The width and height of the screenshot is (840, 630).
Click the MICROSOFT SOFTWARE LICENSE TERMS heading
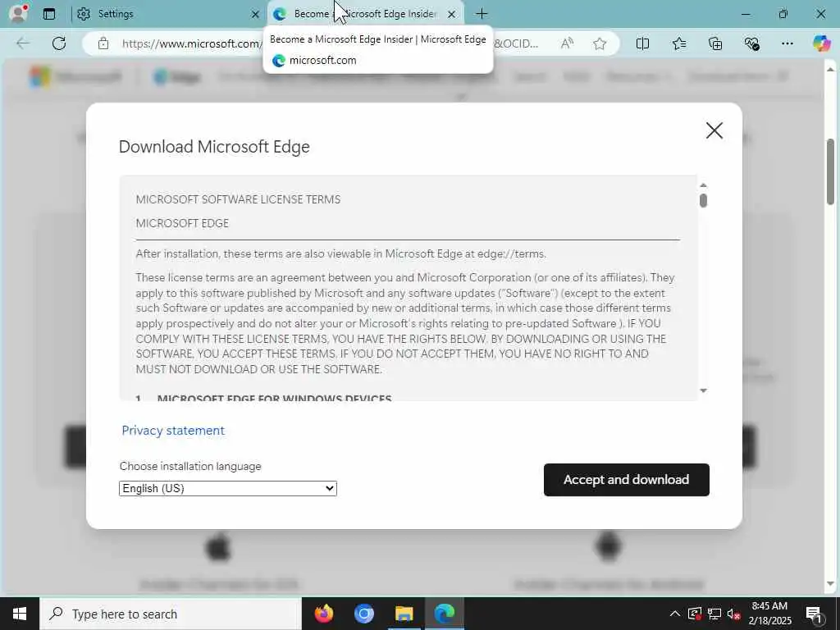(238, 199)
